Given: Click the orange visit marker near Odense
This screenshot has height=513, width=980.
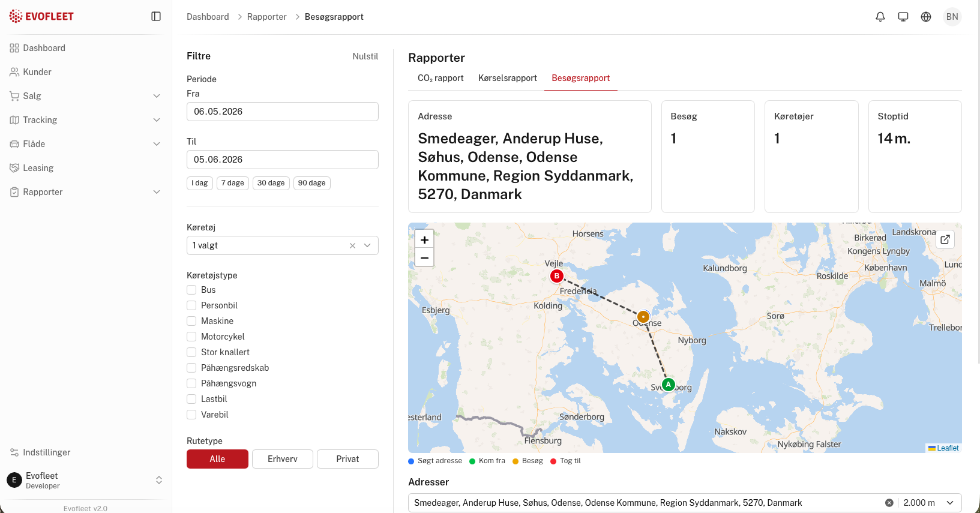Looking at the screenshot, I should pyautogui.click(x=643, y=316).
